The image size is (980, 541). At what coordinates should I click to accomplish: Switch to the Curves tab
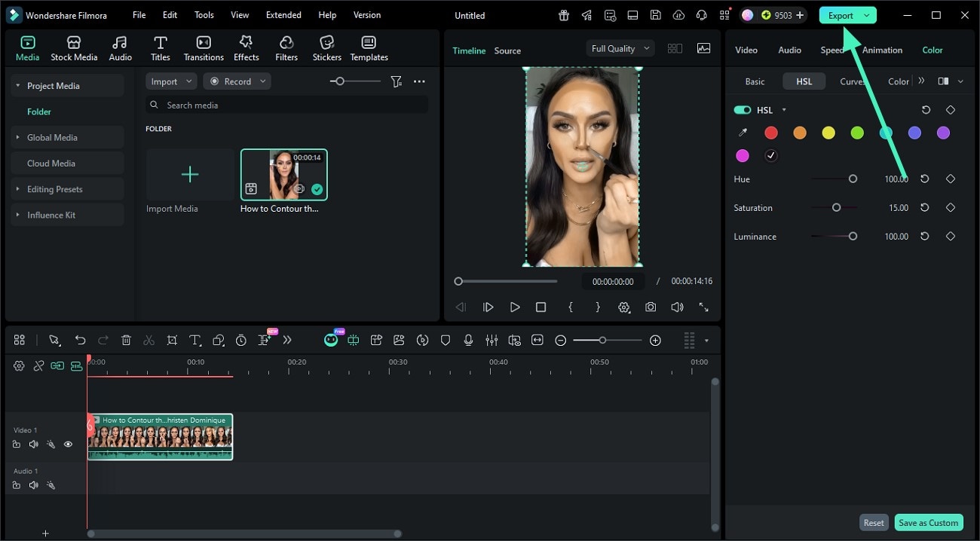point(853,81)
